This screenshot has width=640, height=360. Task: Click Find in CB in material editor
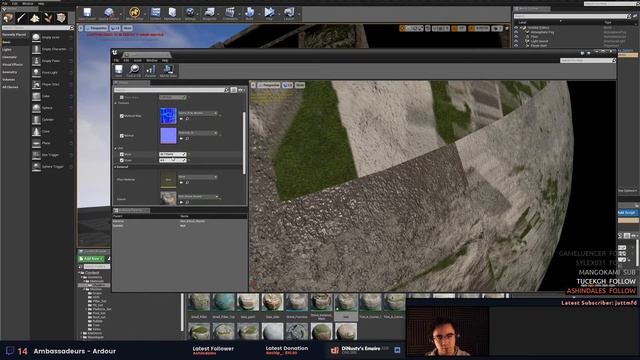134,71
